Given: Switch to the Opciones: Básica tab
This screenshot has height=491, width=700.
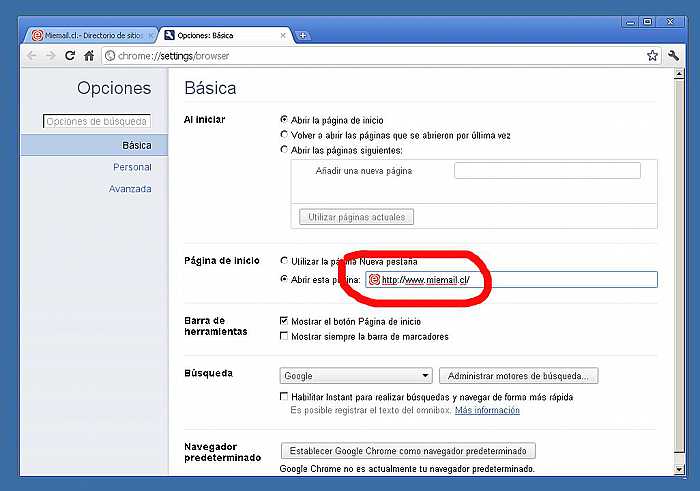Looking at the screenshot, I should point(226,35).
